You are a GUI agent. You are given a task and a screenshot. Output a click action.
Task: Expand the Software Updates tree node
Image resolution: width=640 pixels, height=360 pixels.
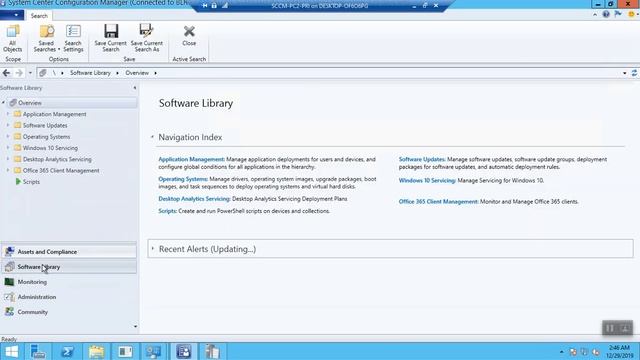[x=7, y=125]
